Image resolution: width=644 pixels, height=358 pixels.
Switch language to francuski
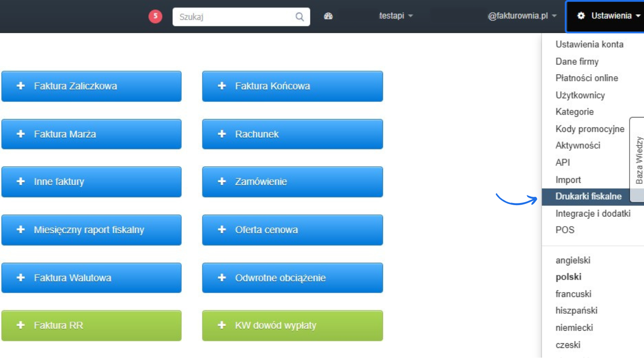tap(573, 294)
